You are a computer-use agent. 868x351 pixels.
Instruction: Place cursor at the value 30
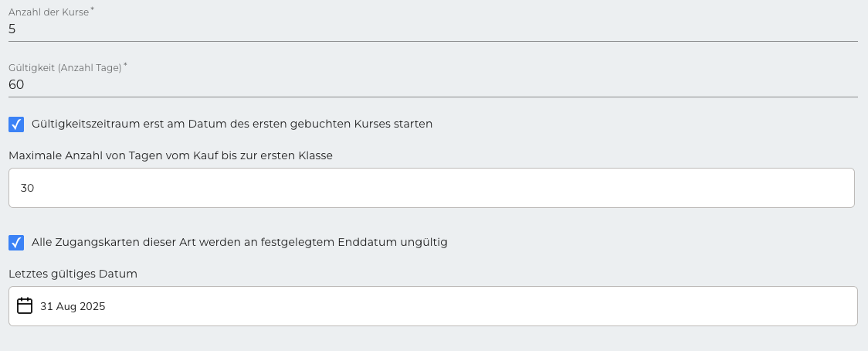[x=27, y=188]
